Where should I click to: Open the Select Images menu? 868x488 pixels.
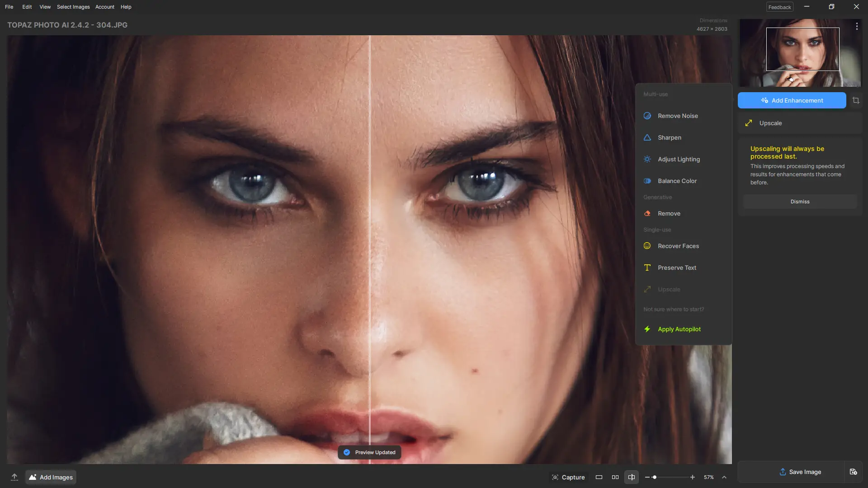tap(73, 7)
